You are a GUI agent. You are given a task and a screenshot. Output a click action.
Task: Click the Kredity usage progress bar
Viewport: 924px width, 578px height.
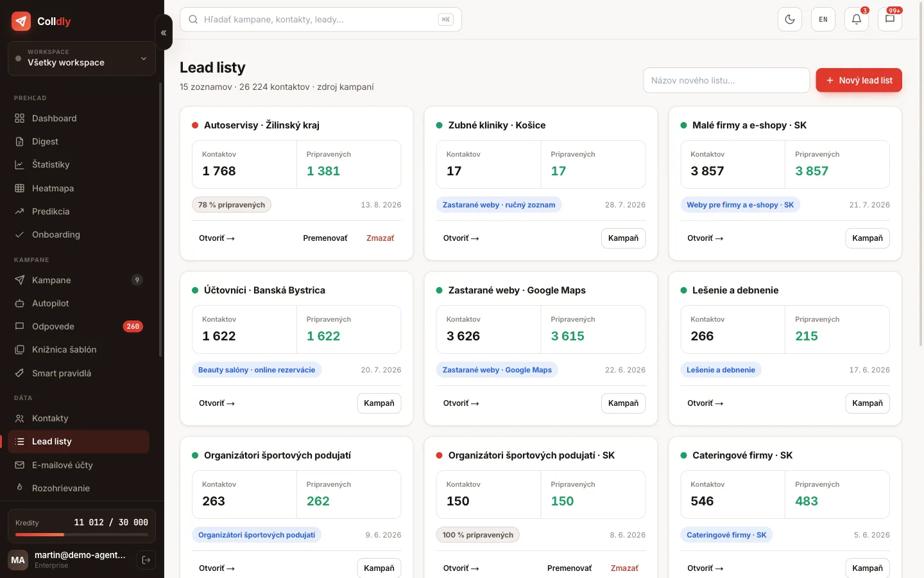click(81, 534)
